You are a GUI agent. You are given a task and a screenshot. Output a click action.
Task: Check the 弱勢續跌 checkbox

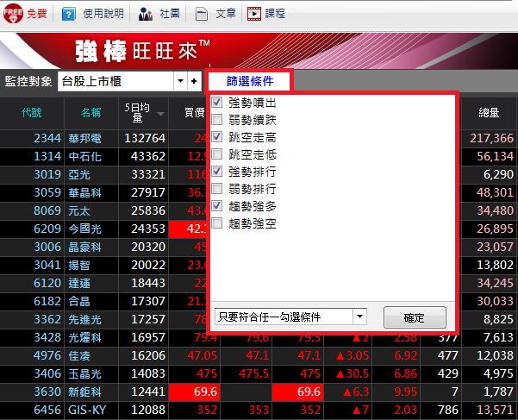(x=216, y=119)
